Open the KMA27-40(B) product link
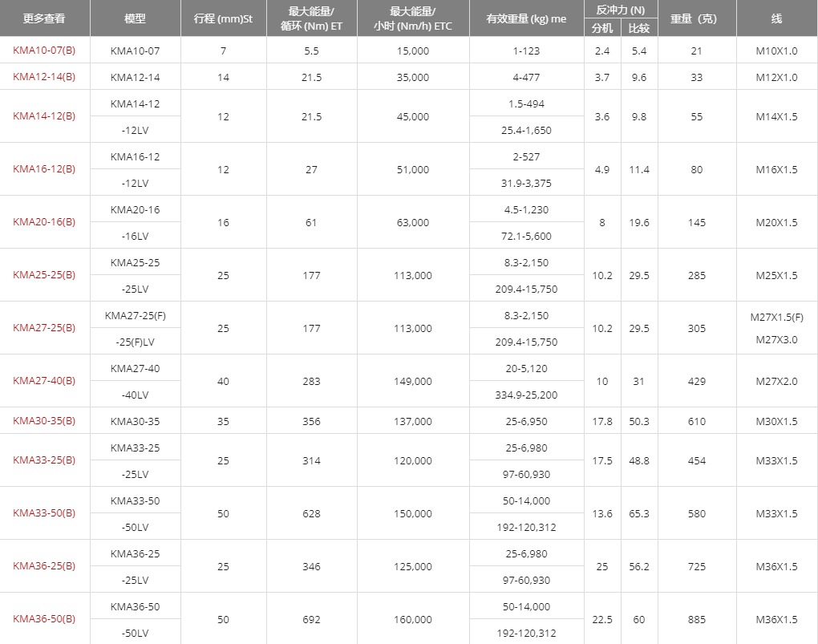Image resolution: width=818 pixels, height=644 pixels. tap(44, 380)
